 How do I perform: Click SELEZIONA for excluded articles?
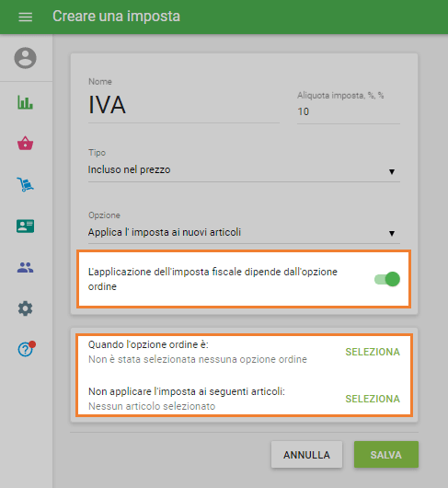pos(373,399)
